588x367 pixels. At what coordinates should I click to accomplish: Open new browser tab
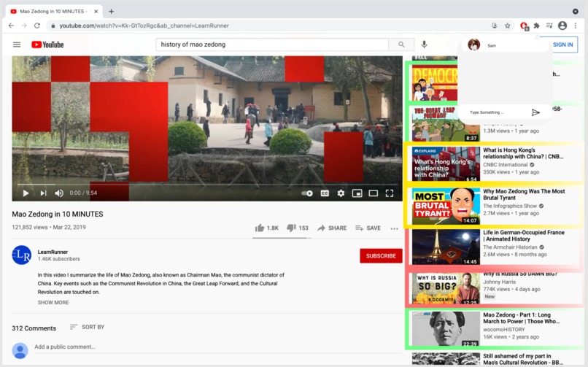(111, 11)
